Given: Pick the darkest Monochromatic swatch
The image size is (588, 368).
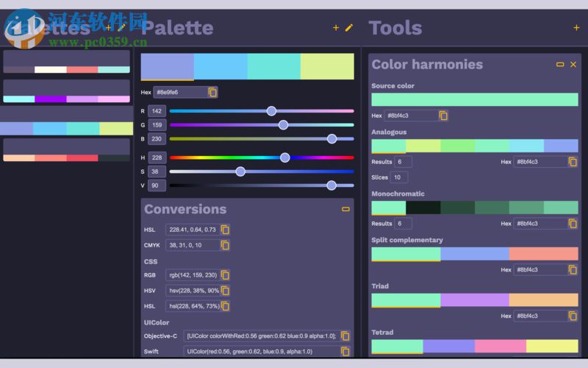Looking at the screenshot, I should 423,208.
